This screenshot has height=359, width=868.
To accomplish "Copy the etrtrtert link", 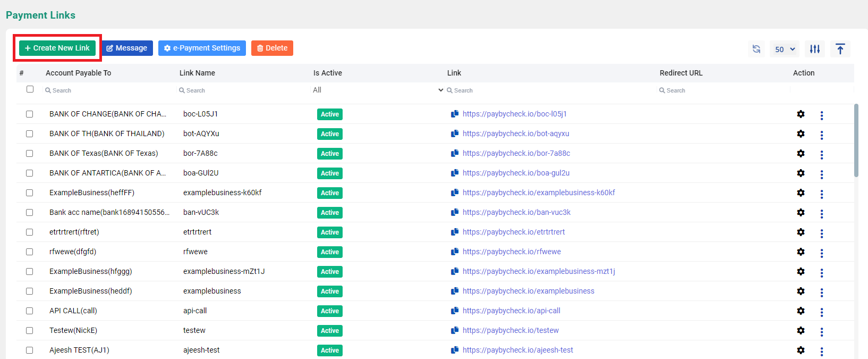I will (x=455, y=232).
